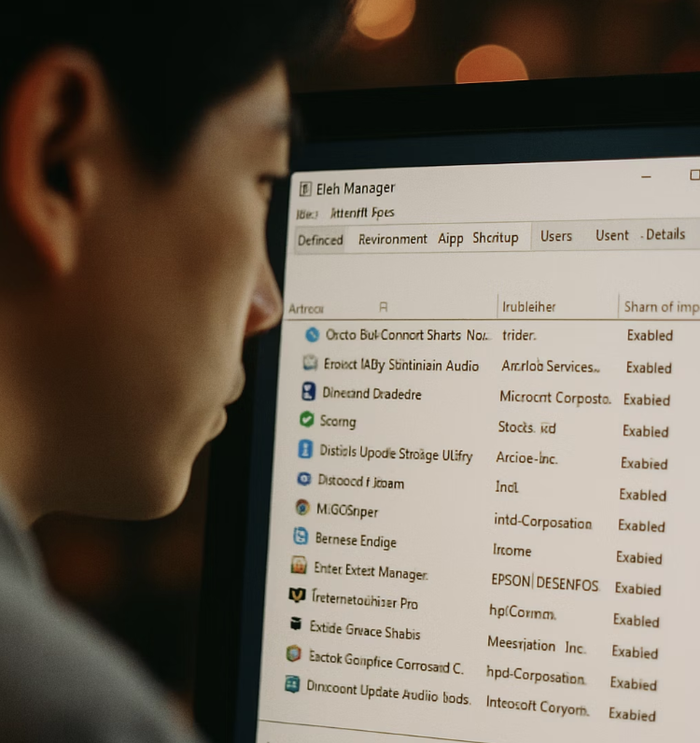Click the blue icon beside Orcto Bul-Connort Sharts
This screenshot has height=743, width=700.
(312, 334)
